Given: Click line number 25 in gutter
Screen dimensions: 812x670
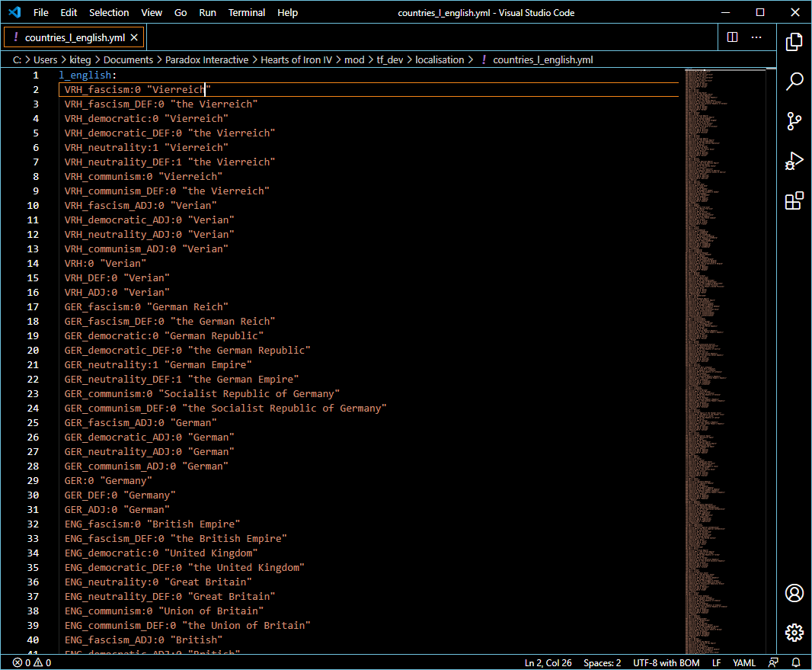Looking at the screenshot, I should [33, 423].
